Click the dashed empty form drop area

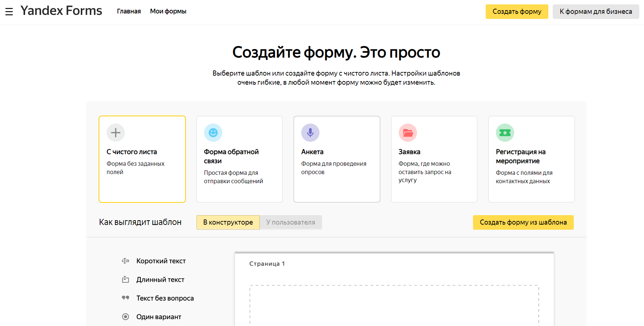[394, 305]
